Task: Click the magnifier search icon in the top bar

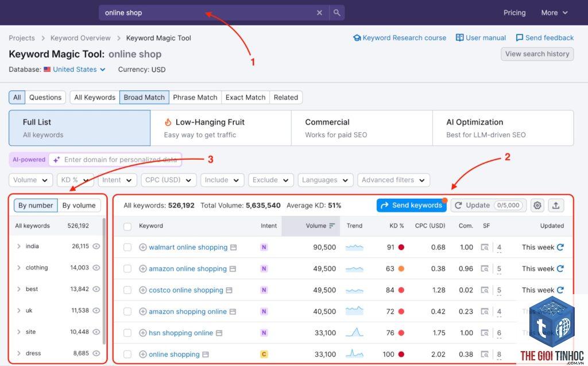Action: tap(336, 13)
